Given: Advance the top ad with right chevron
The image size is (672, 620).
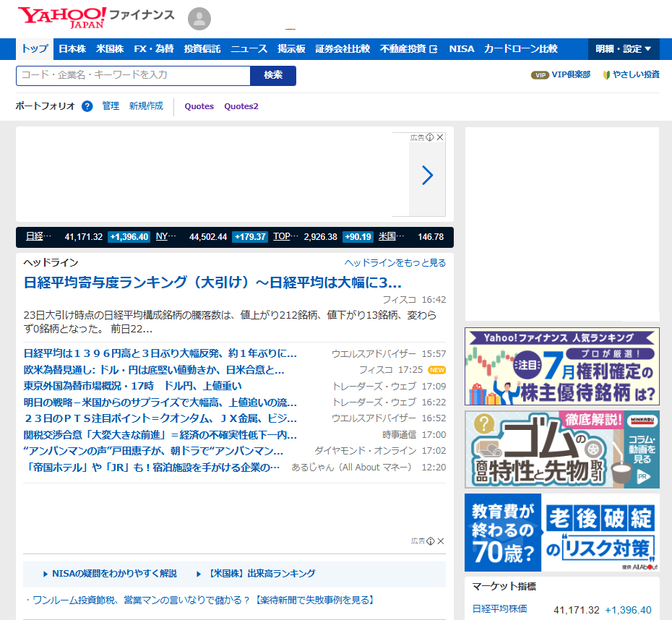Looking at the screenshot, I should pyautogui.click(x=427, y=176).
